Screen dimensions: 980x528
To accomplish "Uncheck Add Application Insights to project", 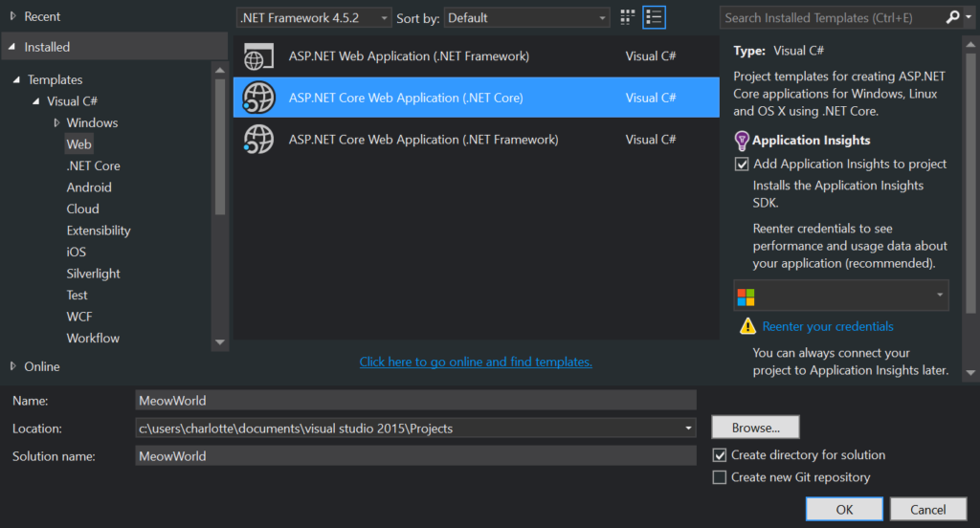I will pyautogui.click(x=742, y=165).
